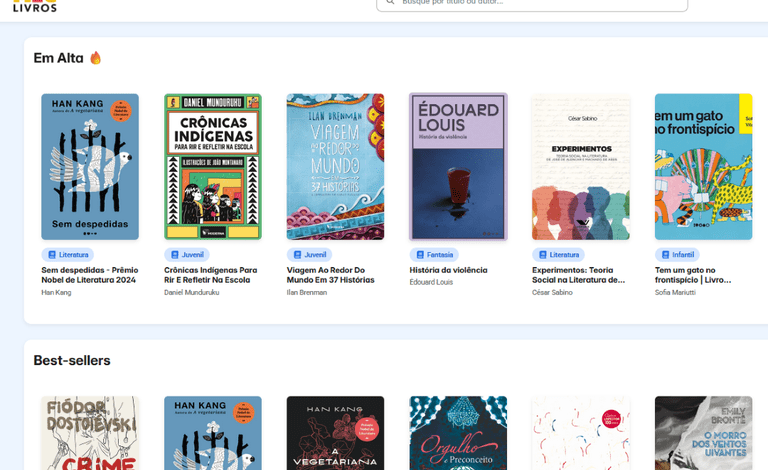Open the Édouard Louis book cover
The image size is (768, 470).
pyautogui.click(x=458, y=167)
